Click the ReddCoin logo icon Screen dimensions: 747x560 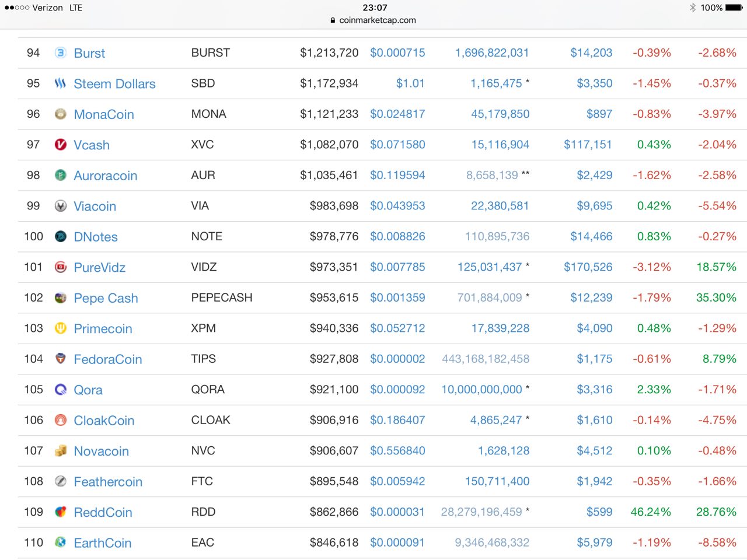tap(60, 512)
